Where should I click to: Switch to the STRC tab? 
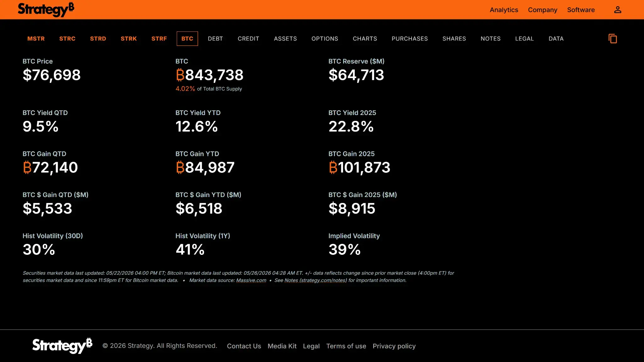click(67, 39)
